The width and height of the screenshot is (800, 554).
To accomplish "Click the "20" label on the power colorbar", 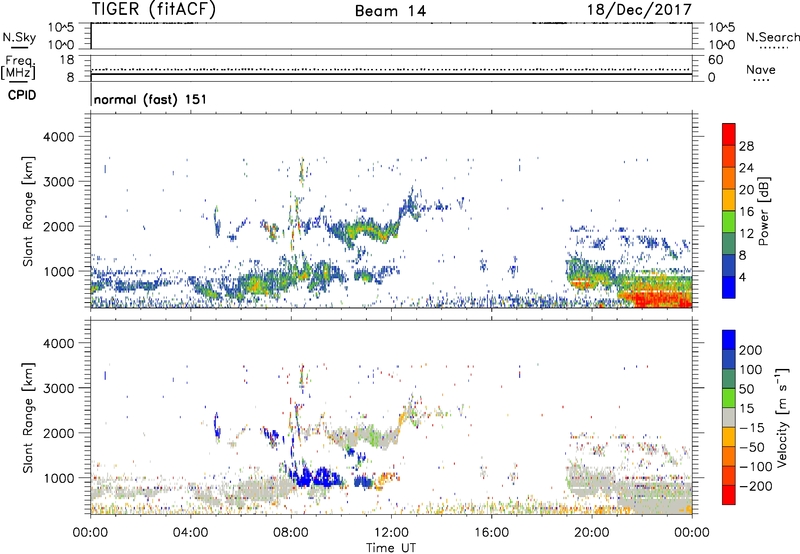I will 746,190.
